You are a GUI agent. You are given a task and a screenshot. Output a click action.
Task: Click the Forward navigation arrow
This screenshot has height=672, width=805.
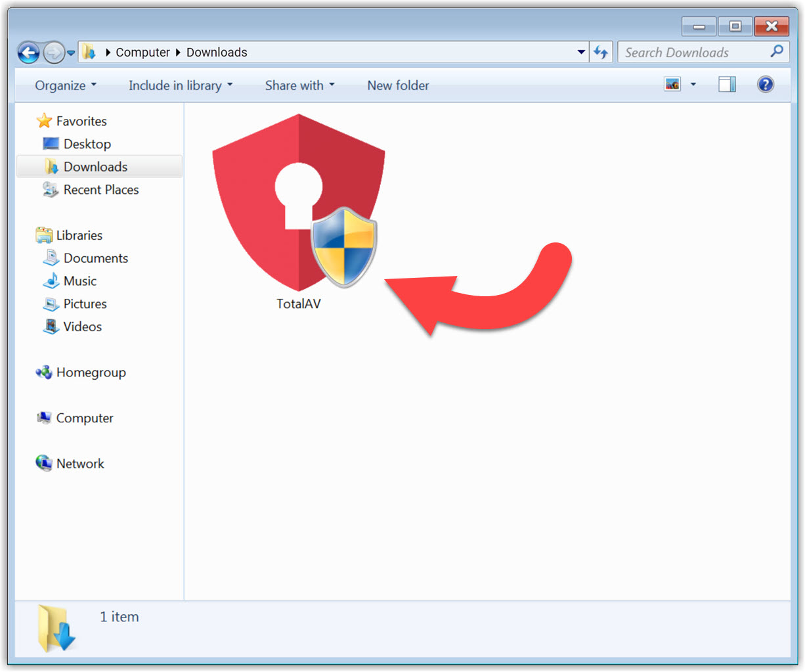point(53,53)
